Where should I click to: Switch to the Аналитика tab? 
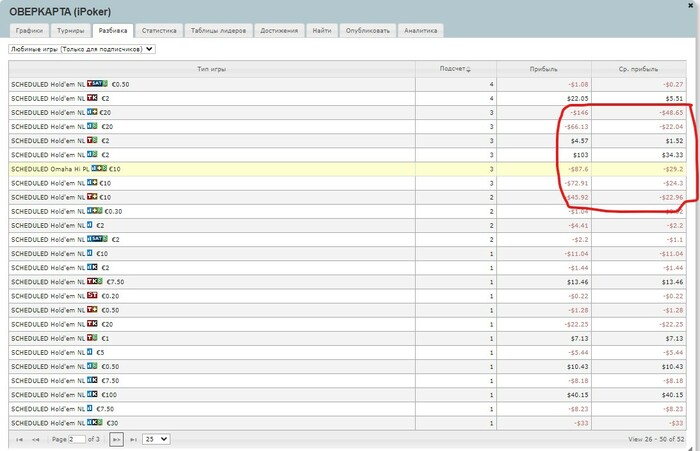point(421,31)
